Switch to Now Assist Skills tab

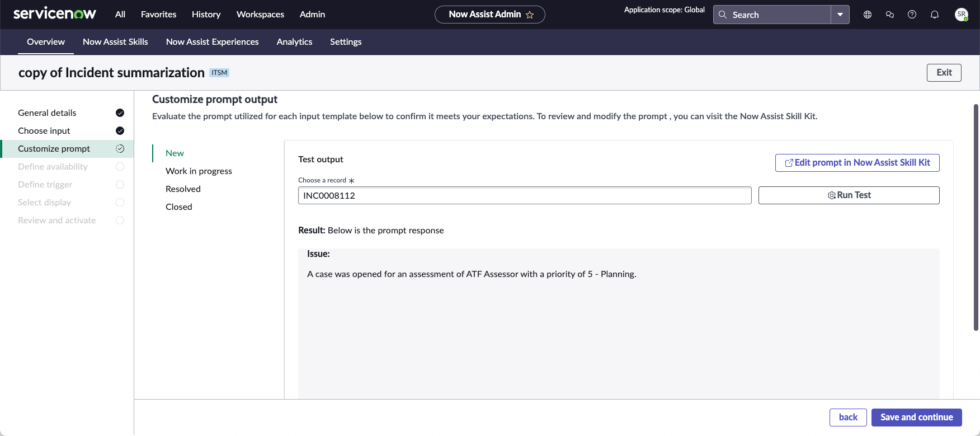click(115, 42)
